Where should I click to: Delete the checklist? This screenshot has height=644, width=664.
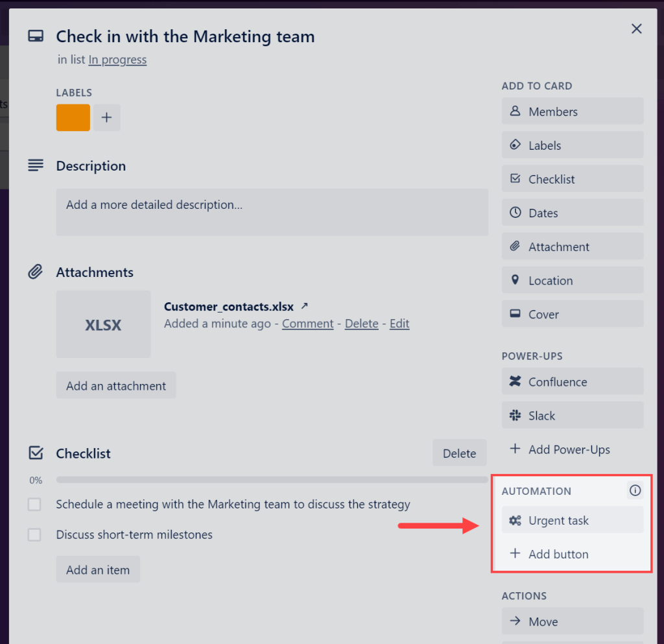click(459, 453)
